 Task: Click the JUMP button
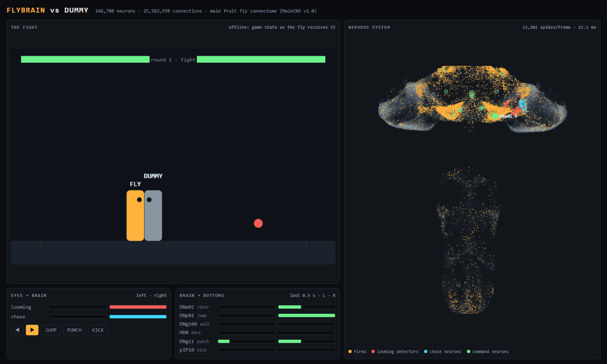point(51,330)
